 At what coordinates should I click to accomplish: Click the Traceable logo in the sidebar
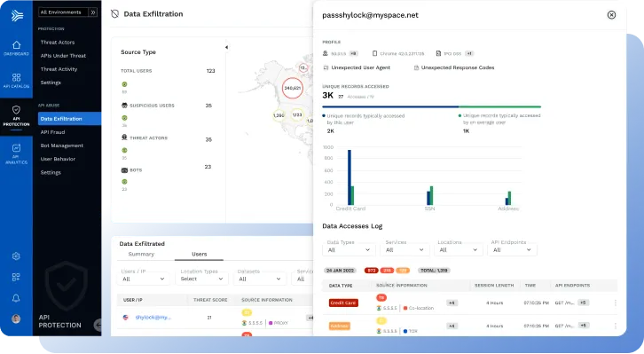pos(17,16)
